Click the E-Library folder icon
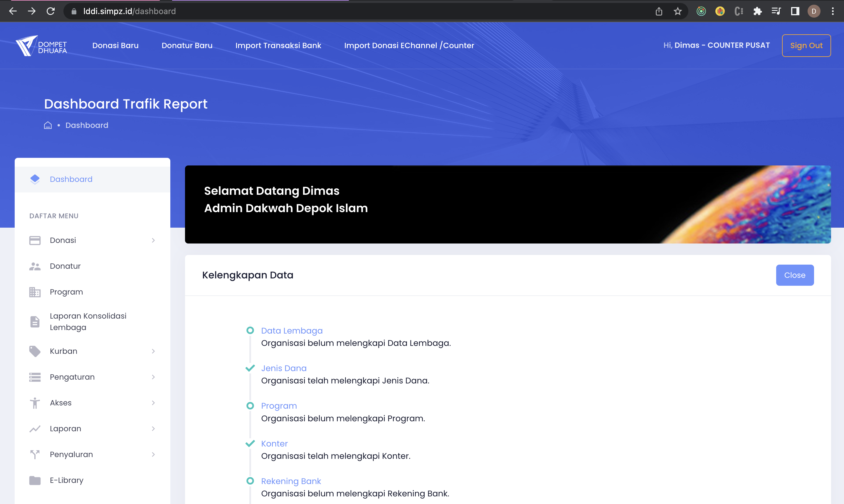Image resolution: width=844 pixels, height=504 pixels. pos(35,480)
